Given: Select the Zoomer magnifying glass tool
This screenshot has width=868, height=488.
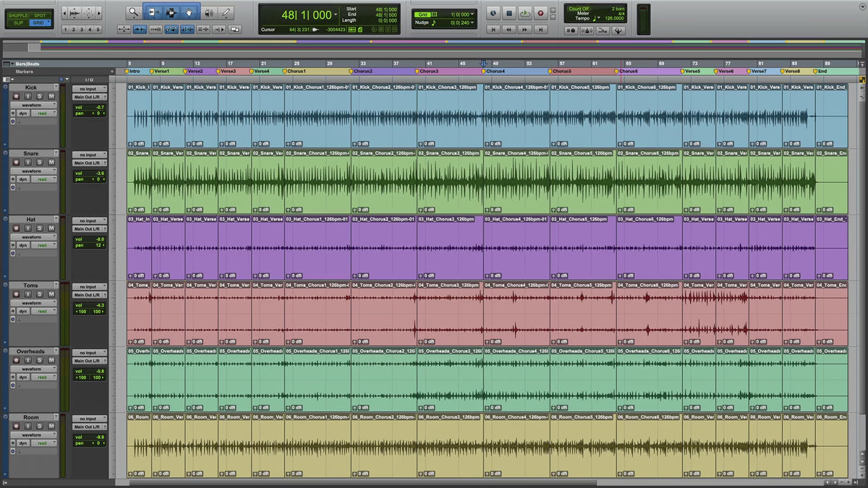Looking at the screenshot, I should [x=133, y=12].
